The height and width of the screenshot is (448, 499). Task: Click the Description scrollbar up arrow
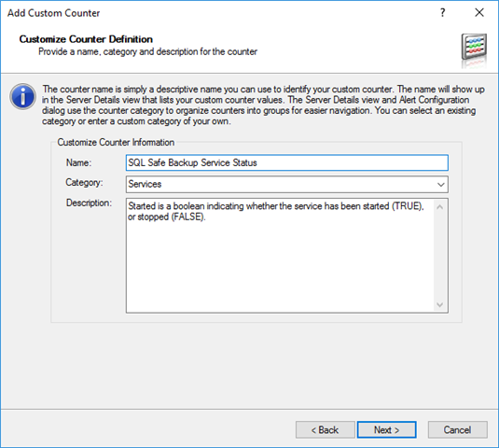click(x=440, y=207)
